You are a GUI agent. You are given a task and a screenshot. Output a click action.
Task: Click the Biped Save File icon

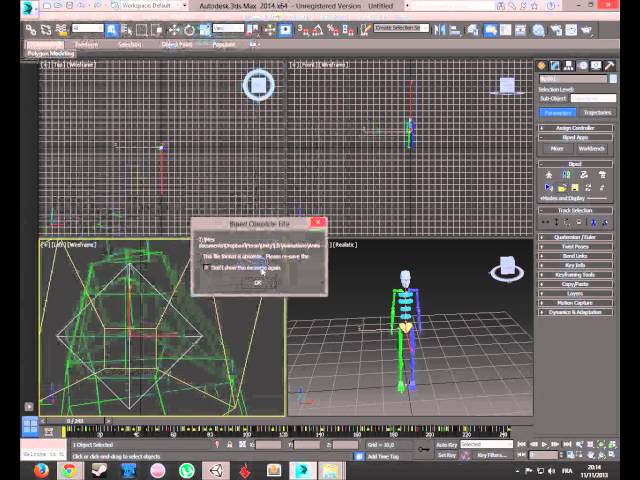575,187
